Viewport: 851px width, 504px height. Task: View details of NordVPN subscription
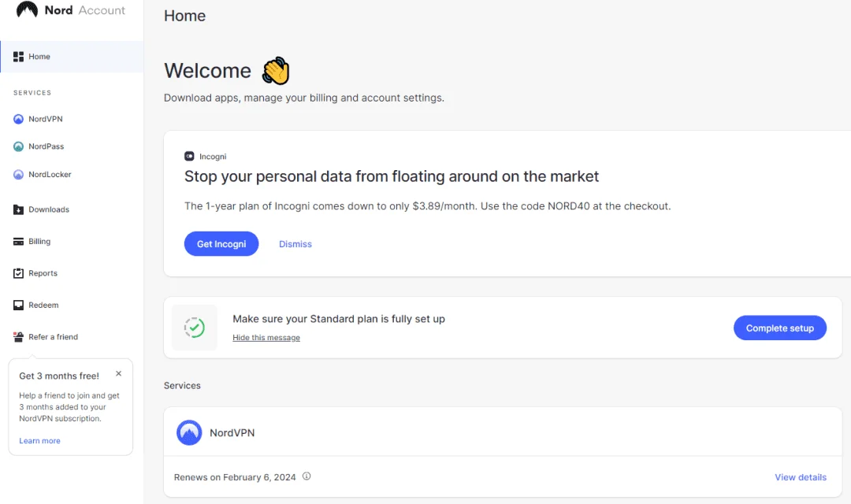click(x=801, y=477)
